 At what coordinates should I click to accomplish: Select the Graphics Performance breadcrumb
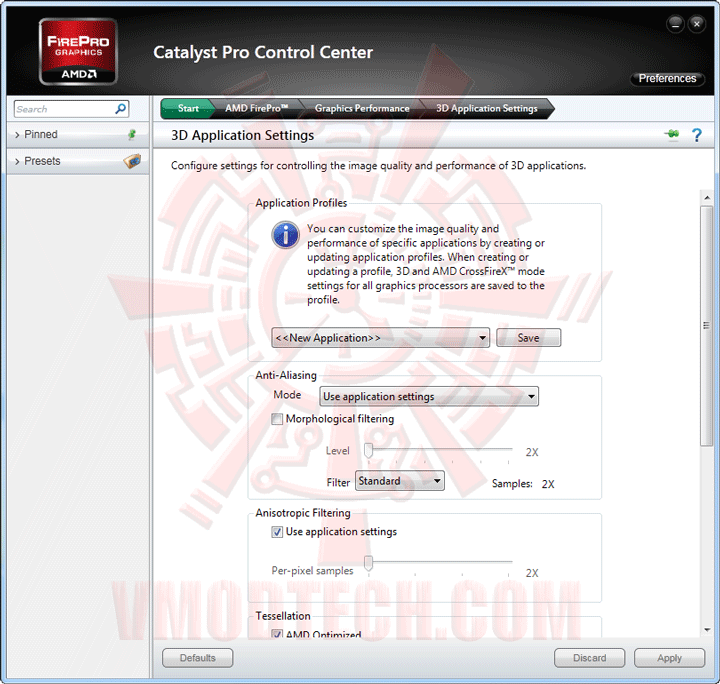pyautogui.click(x=362, y=108)
